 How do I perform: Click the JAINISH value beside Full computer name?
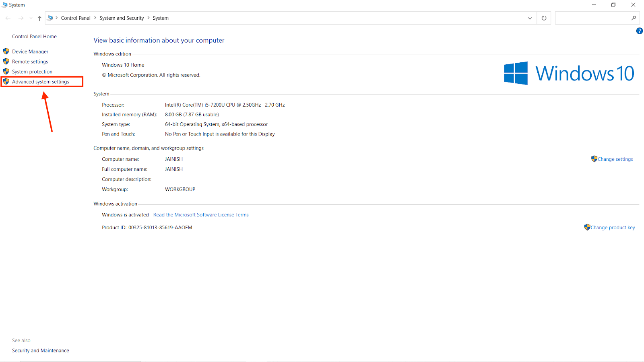click(173, 169)
